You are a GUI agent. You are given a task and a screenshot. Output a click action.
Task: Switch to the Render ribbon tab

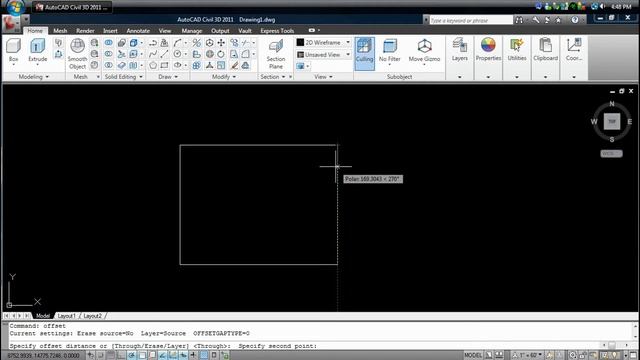[85, 31]
